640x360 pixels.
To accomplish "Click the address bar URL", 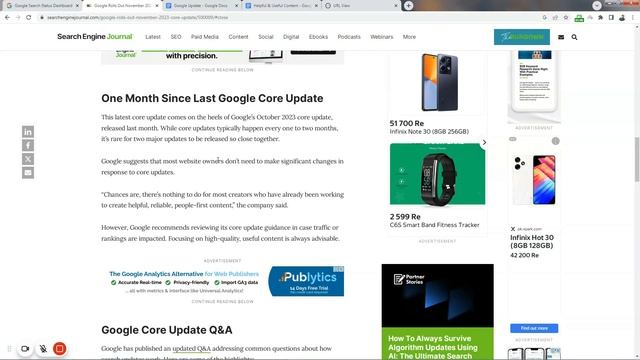I will point(137,18).
